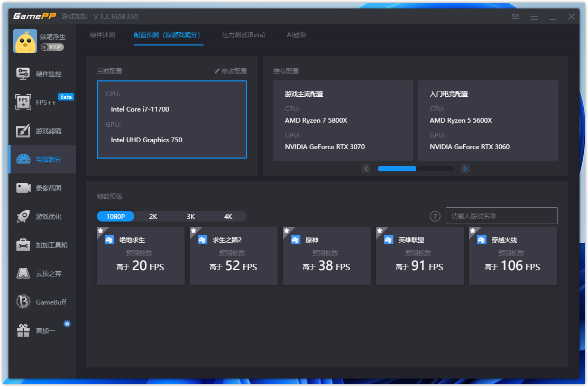Switch to the 硬件评测 tab
The height and width of the screenshot is (387, 588).
[x=103, y=35]
